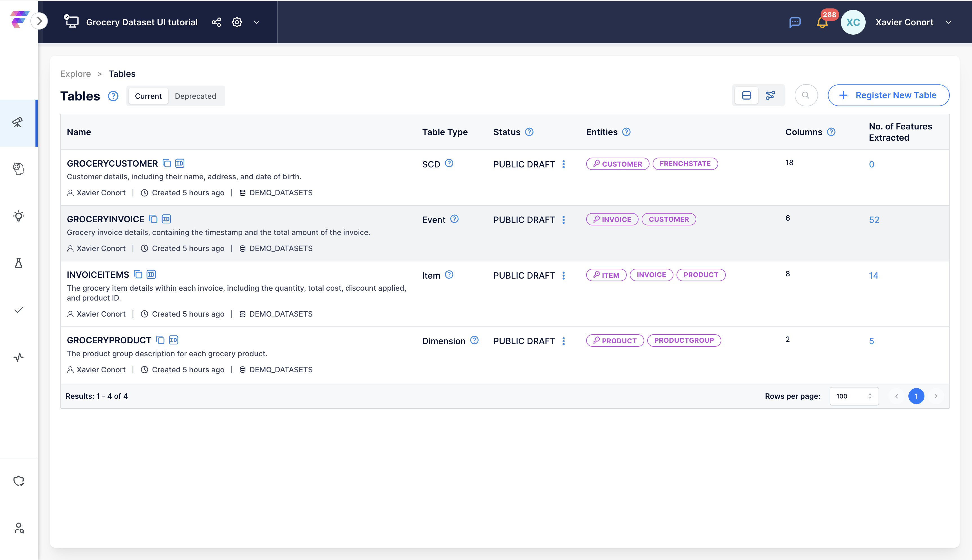The height and width of the screenshot is (560, 972).
Task: Copy the GROCERYINVOICE table ID
Action: click(166, 219)
